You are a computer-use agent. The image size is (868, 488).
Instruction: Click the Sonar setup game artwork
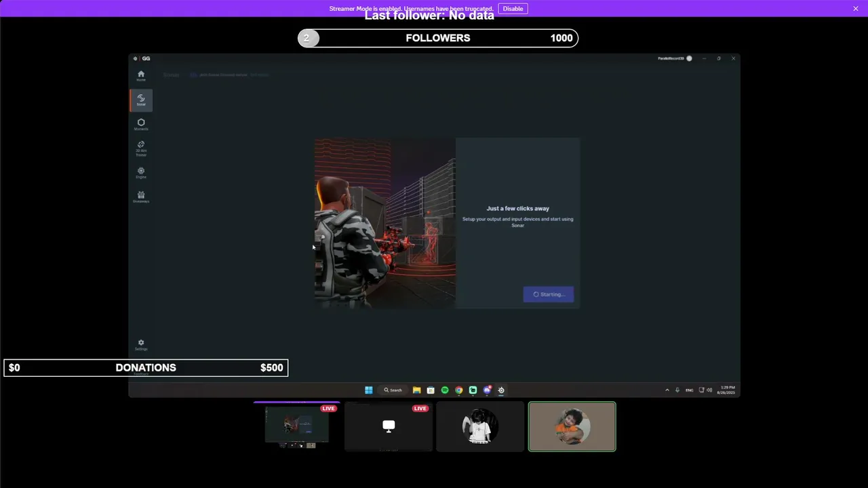click(x=384, y=223)
